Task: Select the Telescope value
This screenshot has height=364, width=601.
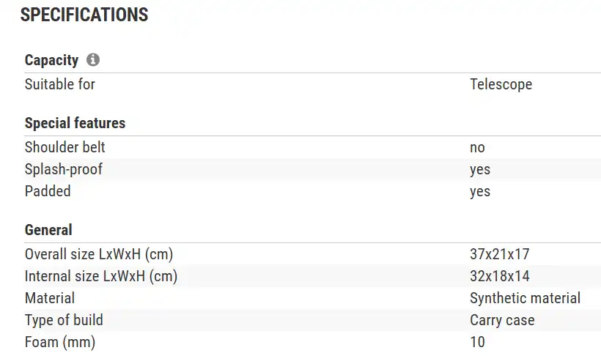Action: [x=501, y=84]
